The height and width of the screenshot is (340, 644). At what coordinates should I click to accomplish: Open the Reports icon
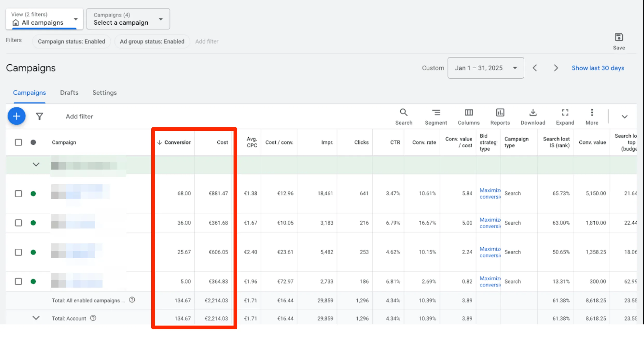pos(500,117)
